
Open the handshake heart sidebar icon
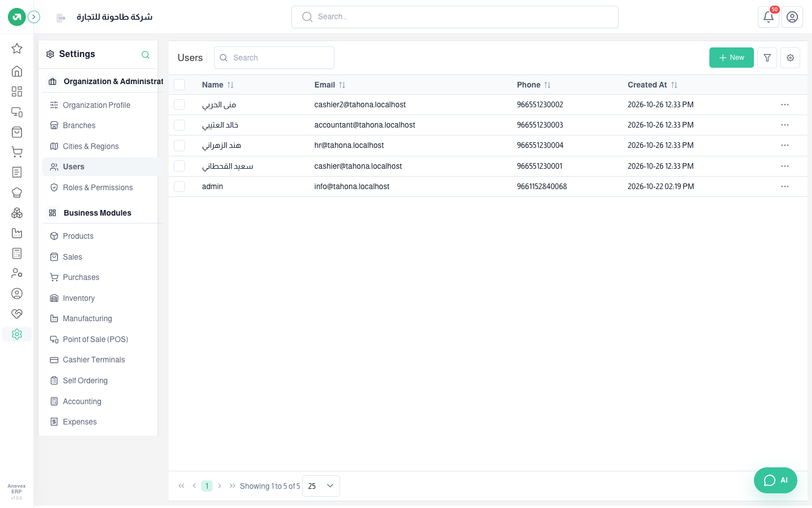click(x=17, y=314)
